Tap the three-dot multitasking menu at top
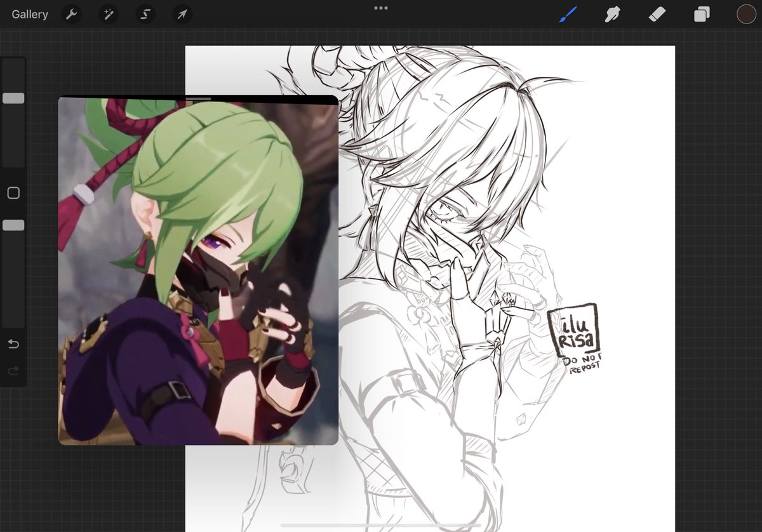This screenshot has width=762, height=532. tap(381, 8)
